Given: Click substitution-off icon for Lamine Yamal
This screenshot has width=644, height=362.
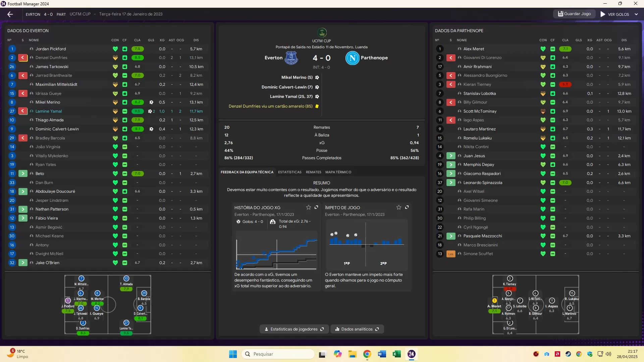Looking at the screenshot, I should pyautogui.click(x=23, y=111).
